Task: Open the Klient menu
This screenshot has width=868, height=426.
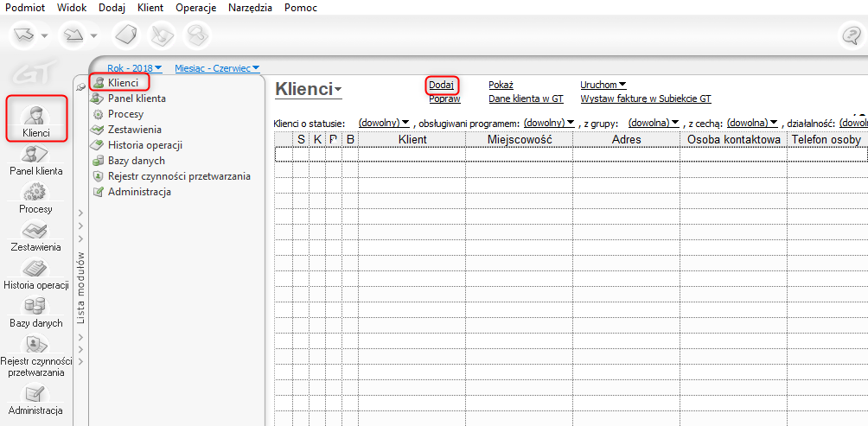Action: (x=151, y=9)
